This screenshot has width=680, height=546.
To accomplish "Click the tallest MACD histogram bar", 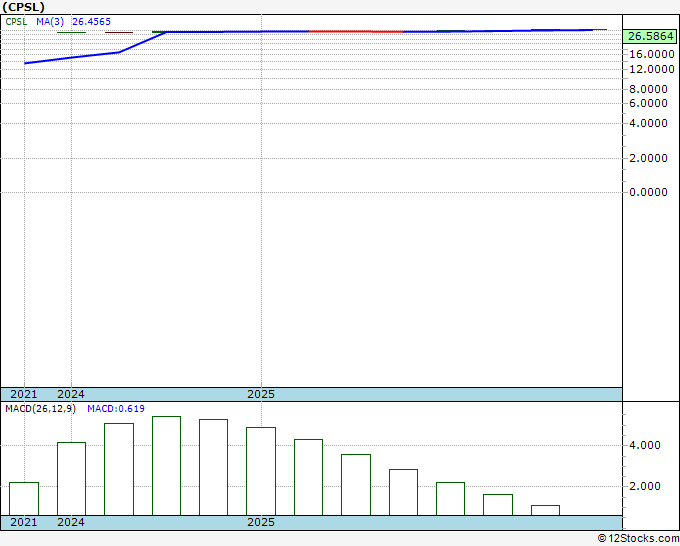I will pos(167,466).
